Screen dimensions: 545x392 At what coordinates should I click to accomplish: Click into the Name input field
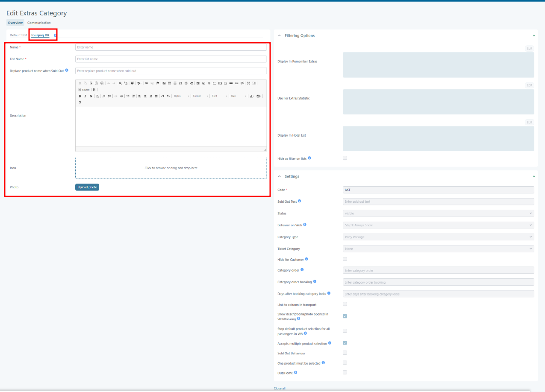coord(171,47)
